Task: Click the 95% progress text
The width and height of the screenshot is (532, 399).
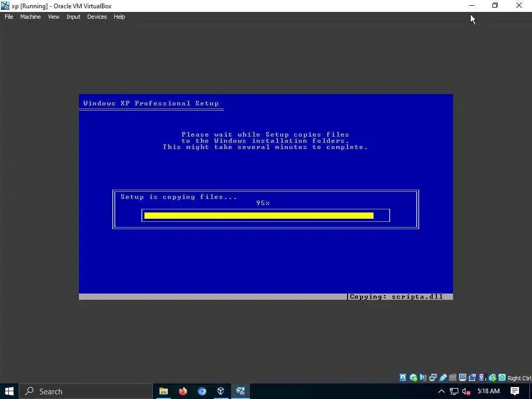Action: pyautogui.click(x=263, y=203)
